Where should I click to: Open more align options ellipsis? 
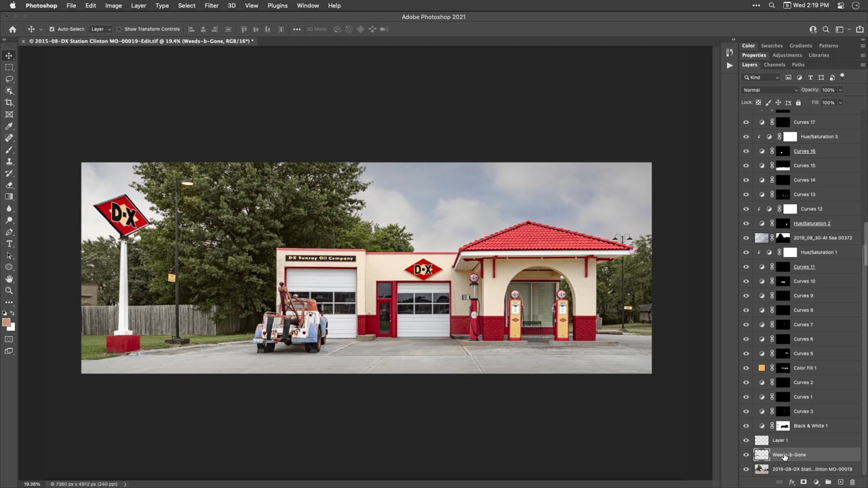[297, 29]
